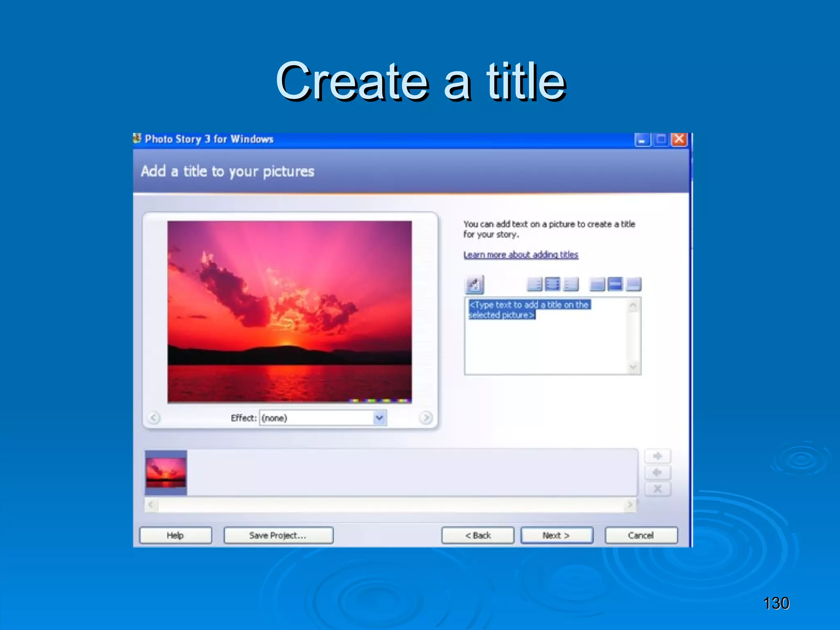Click leftmost horizontal text alignment icon
Image resolution: width=840 pixels, height=630 pixels.
tap(534, 284)
